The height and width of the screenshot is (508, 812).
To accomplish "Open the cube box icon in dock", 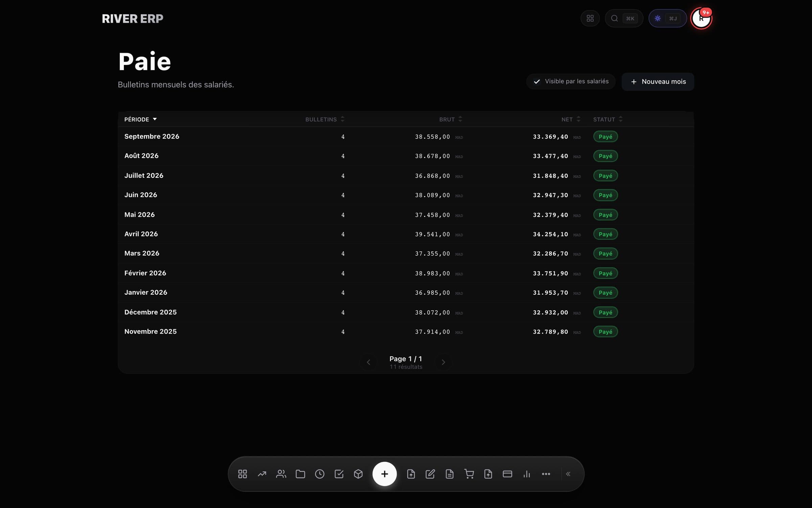I will 358,474.
